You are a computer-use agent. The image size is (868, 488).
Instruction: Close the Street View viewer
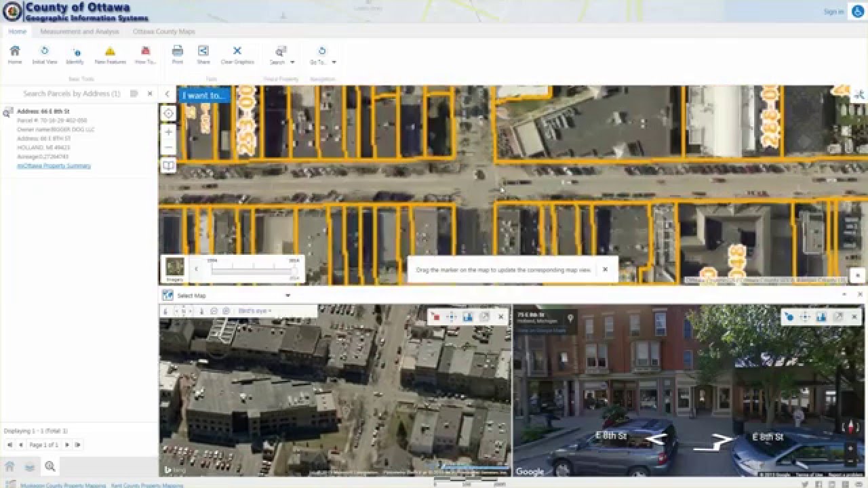tap(854, 317)
